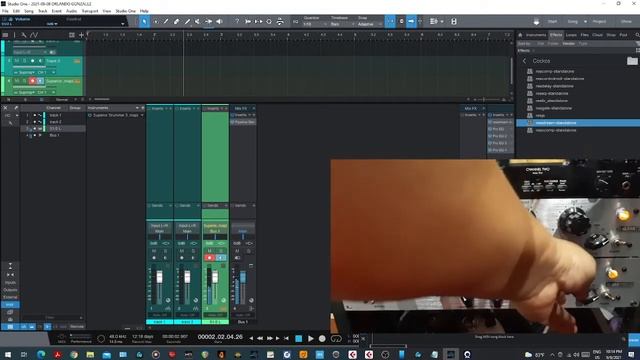The image size is (640, 360).
Task: Toggle record arm on Superior track
Action: pyautogui.click(x=32, y=81)
